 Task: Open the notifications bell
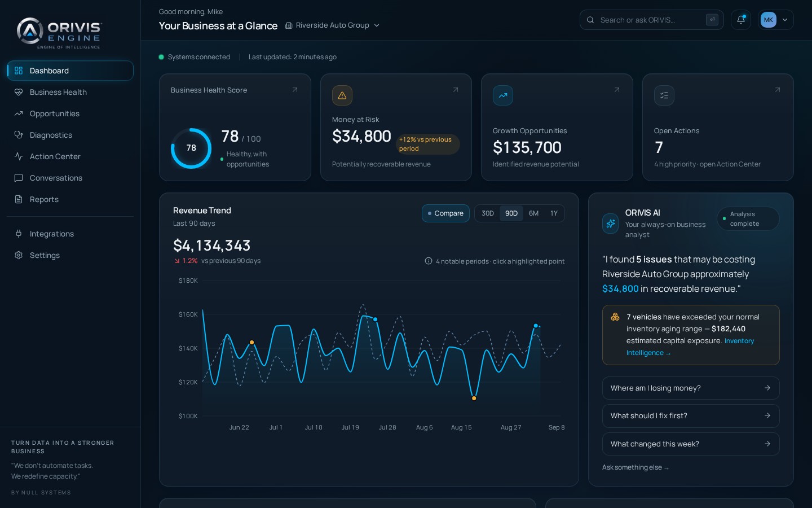pos(741,20)
